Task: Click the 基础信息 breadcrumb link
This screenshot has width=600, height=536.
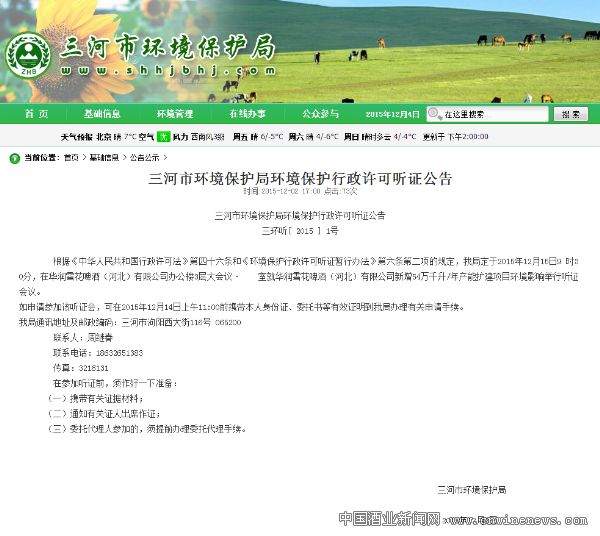Action: point(104,157)
